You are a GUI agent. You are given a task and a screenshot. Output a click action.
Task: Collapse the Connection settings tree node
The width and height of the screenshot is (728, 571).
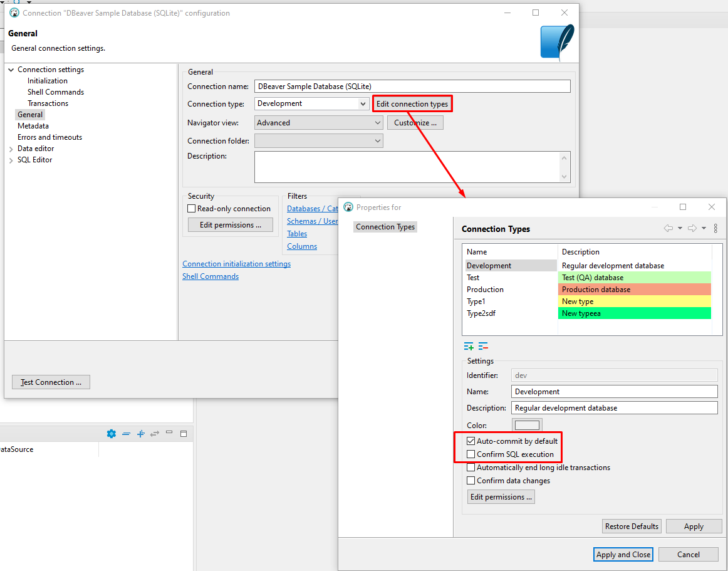pos(11,70)
